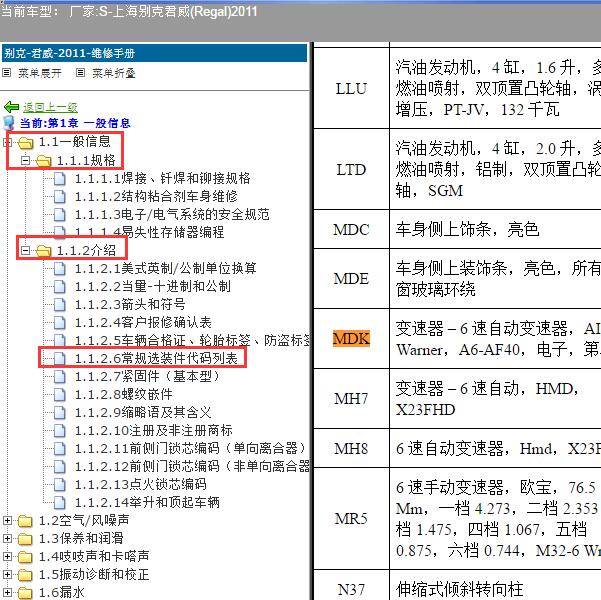Click the 当前:第1章 一般信息 heading
Viewport: 601px width, 600px height.
click(x=75, y=123)
